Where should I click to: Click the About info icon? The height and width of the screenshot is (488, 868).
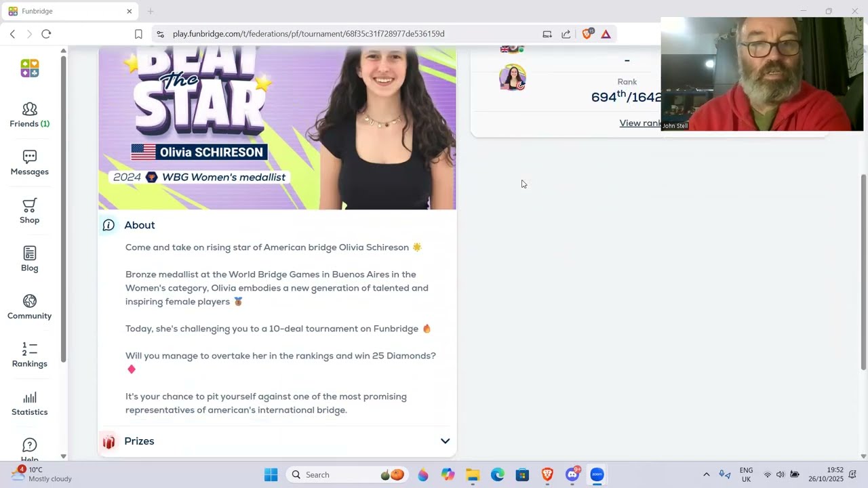pos(108,225)
